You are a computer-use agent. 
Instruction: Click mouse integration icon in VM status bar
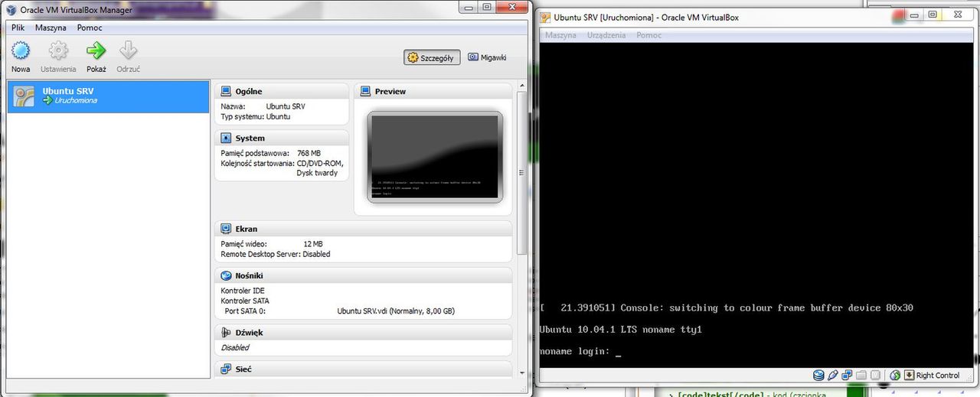pyautogui.click(x=895, y=375)
